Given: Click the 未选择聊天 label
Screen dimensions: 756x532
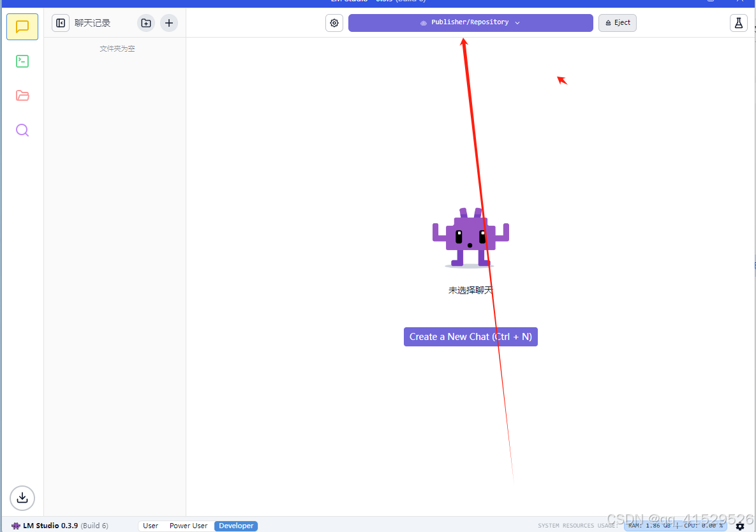Looking at the screenshot, I should [471, 290].
